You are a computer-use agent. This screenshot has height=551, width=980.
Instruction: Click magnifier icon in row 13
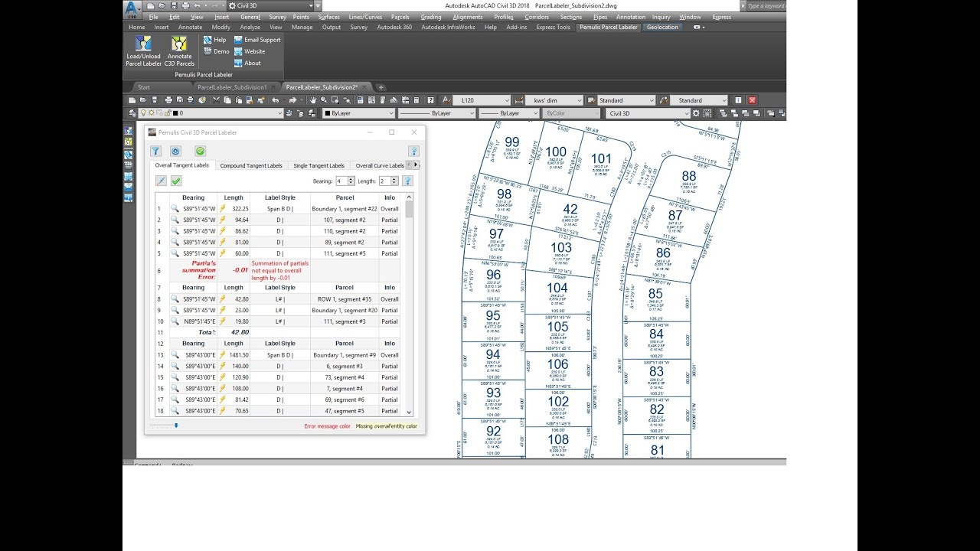175,355
